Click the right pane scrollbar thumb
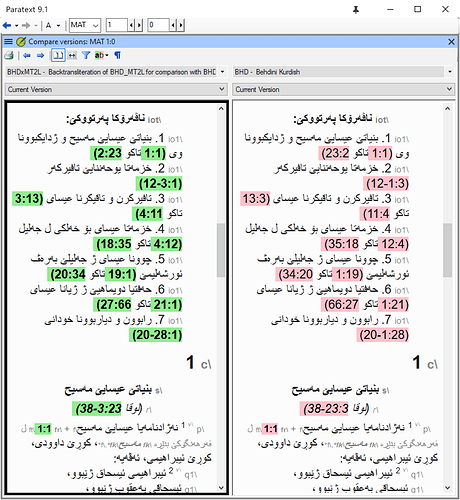460x500 pixels. [x=447, y=250]
